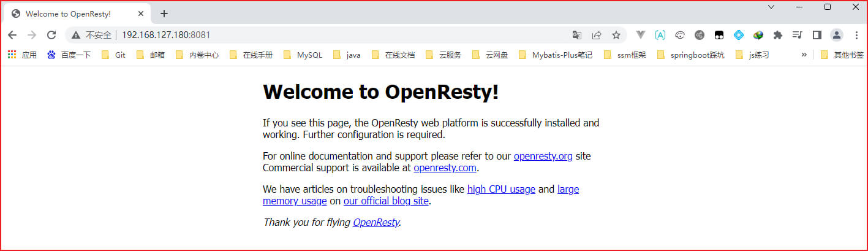This screenshot has height=251, width=868.
Task: Open Chrome's three-dot menu
Action: click(856, 35)
